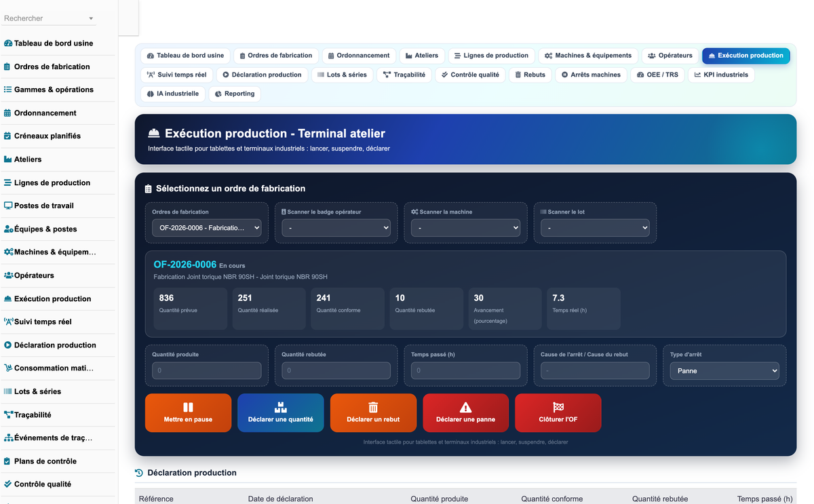The height and width of the screenshot is (504, 814).
Task: Click the Lots & séries sidebar barcode icon
Action: click(x=8, y=391)
